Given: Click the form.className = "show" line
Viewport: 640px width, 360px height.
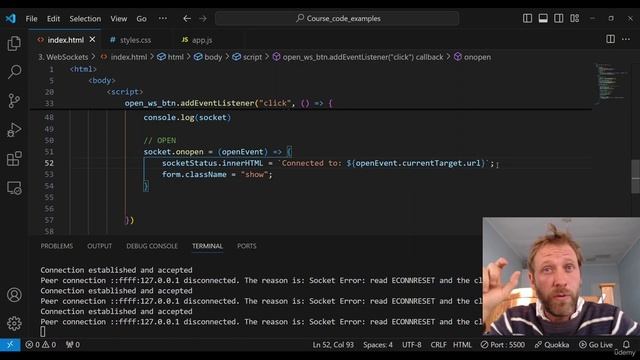Looking at the screenshot, I should click(217, 174).
